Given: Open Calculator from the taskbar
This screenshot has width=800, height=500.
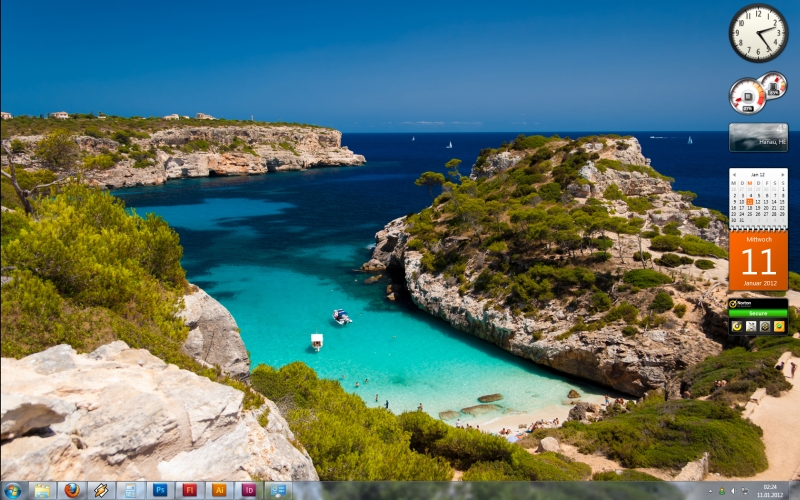Looking at the screenshot, I should coord(130,490).
